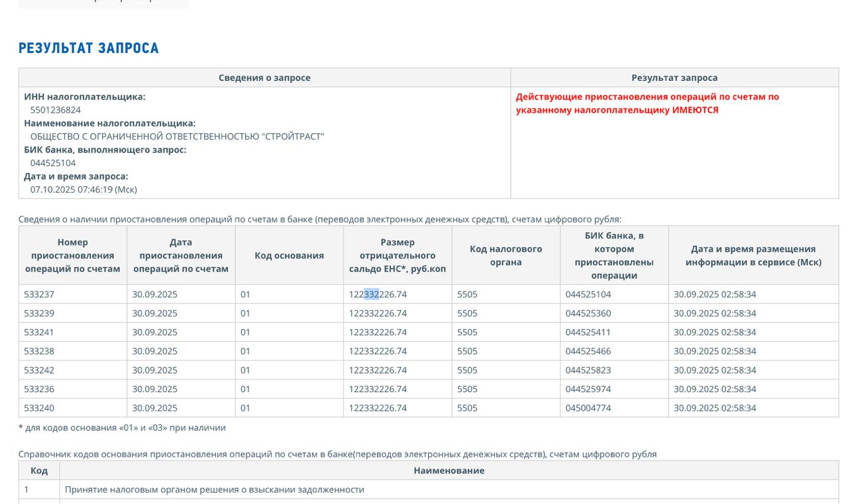This screenshot has height=504, width=848.
Task: Click the red active suspensions warning text
Action: pos(647,103)
